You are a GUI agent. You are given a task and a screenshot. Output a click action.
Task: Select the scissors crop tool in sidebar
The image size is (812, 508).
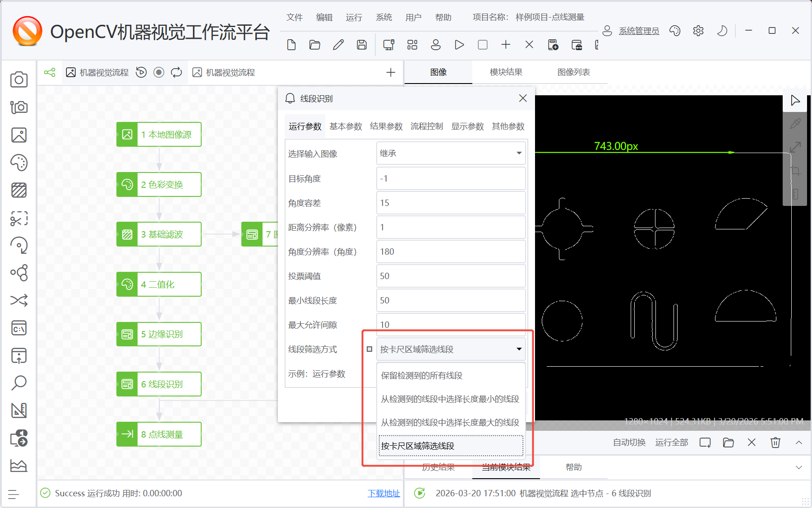[19, 218]
